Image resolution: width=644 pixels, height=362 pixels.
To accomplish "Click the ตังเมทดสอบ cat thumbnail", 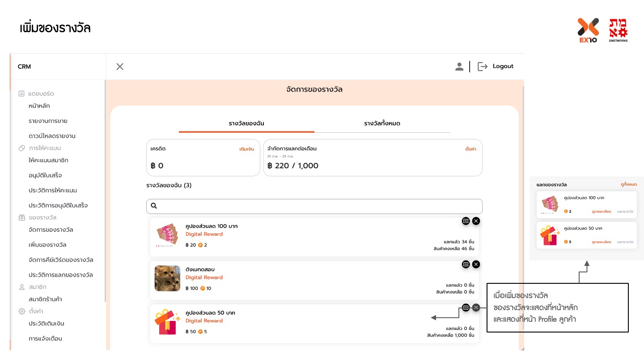I will [x=168, y=278].
